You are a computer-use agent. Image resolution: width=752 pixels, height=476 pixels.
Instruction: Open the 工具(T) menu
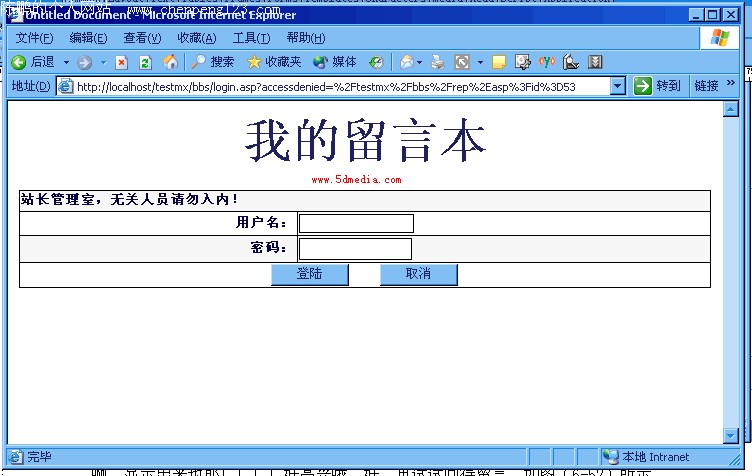pyautogui.click(x=251, y=38)
